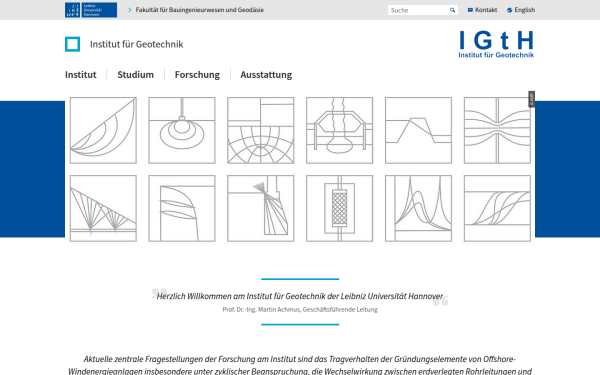Select the converging layer lines tile
The height and width of the screenshot is (375, 600).
[497, 130]
